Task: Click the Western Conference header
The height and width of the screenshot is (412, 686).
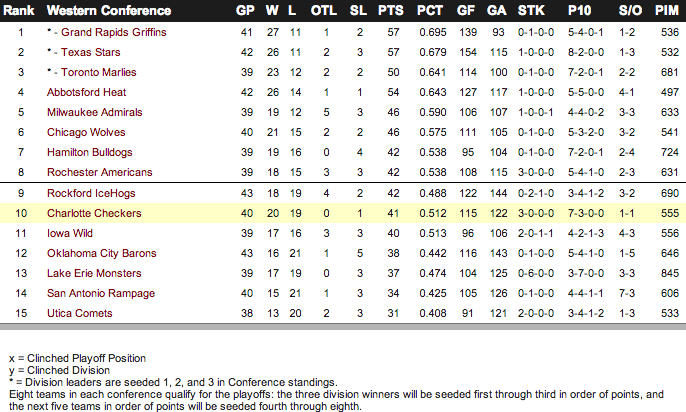Action: coord(109,10)
